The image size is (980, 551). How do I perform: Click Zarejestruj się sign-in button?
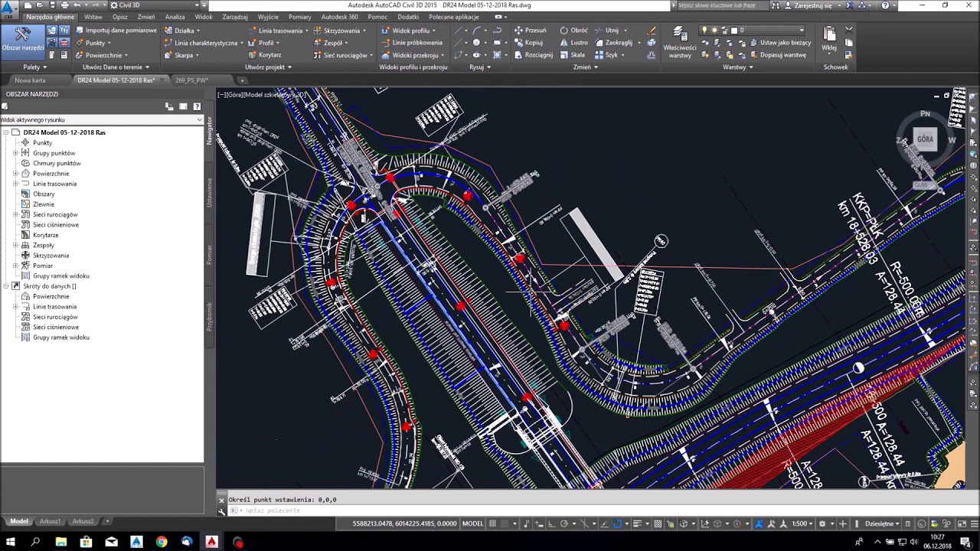[813, 5]
